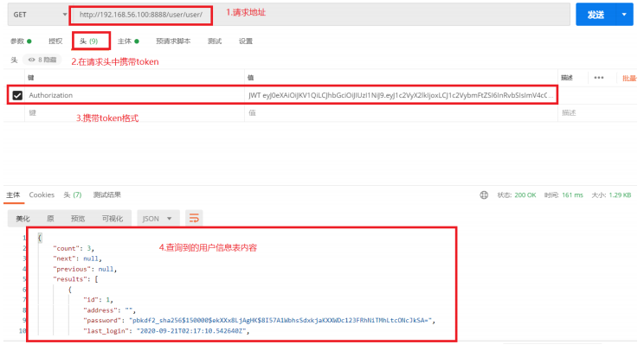Select the last_login timestamp value

[x=191, y=331]
